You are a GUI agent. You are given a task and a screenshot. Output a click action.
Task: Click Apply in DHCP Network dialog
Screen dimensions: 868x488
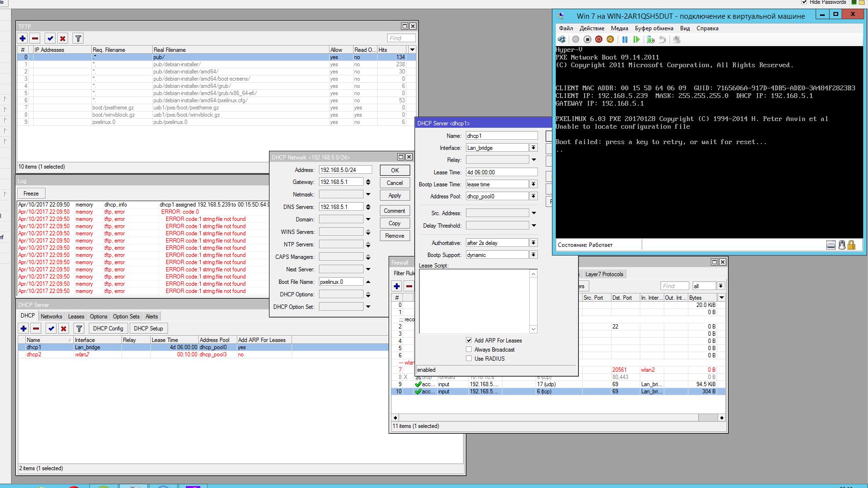pyautogui.click(x=395, y=195)
